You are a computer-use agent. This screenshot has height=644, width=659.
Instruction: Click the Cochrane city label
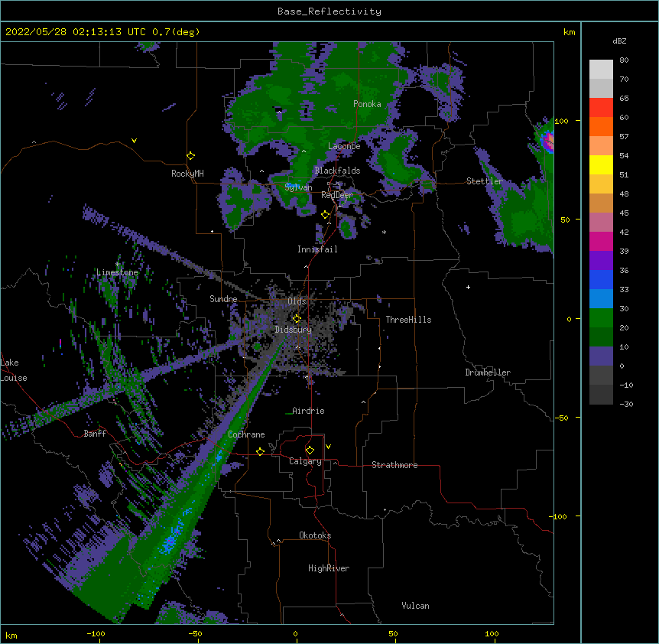[246, 434]
